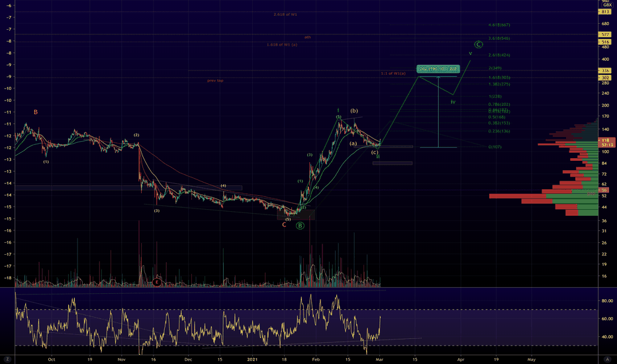Select Fibonacci level 4.618(667)
617x364 pixels.
coord(499,24)
